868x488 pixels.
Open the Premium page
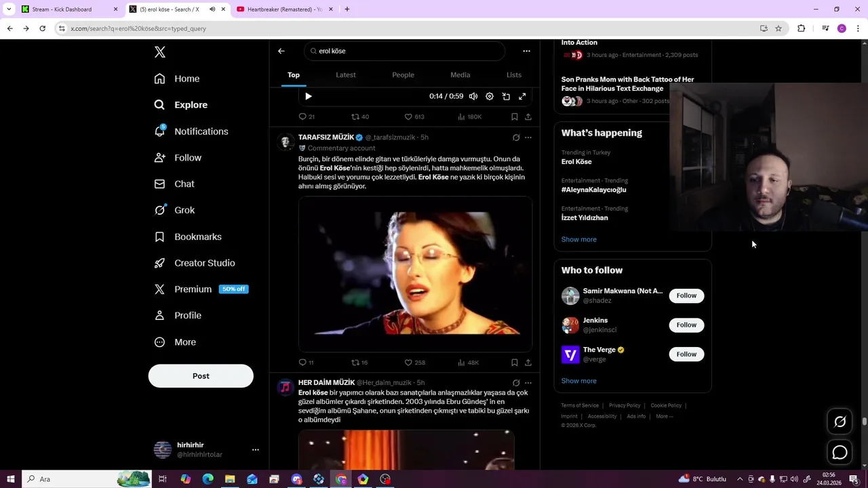coord(201,289)
